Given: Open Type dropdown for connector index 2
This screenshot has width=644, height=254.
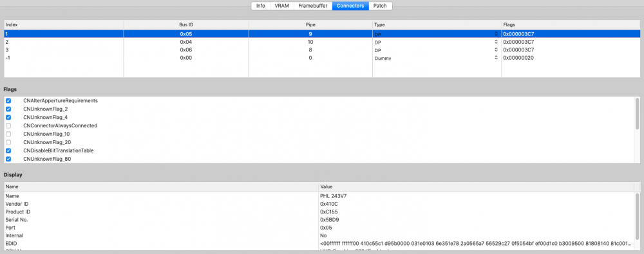Looking at the screenshot, I should (496, 42).
